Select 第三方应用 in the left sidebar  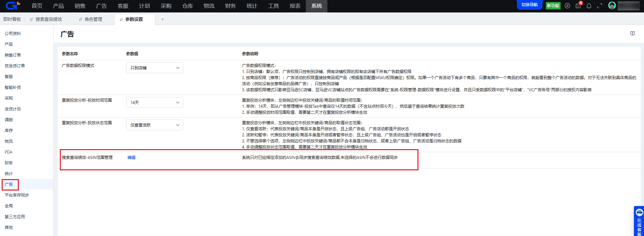15,217
